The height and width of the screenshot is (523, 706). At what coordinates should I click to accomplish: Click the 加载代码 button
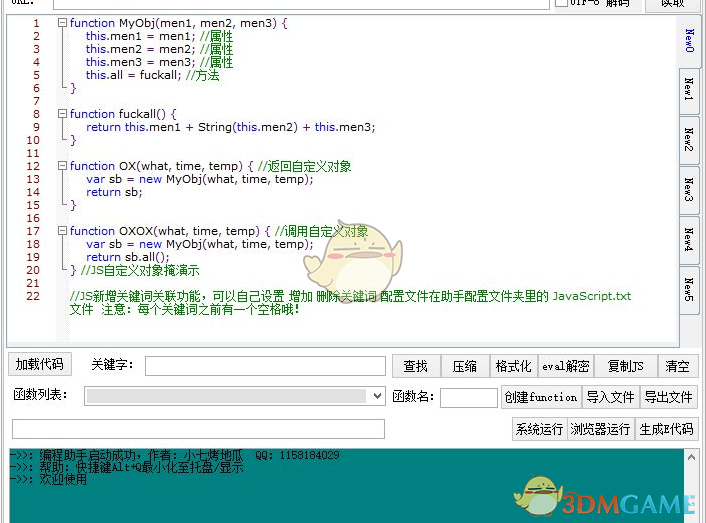click(x=40, y=364)
